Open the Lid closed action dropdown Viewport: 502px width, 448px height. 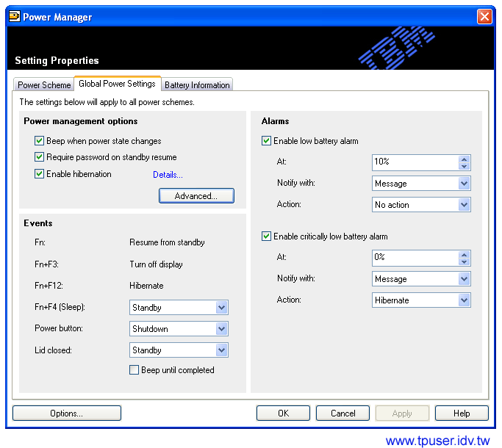pyautogui.click(x=221, y=350)
